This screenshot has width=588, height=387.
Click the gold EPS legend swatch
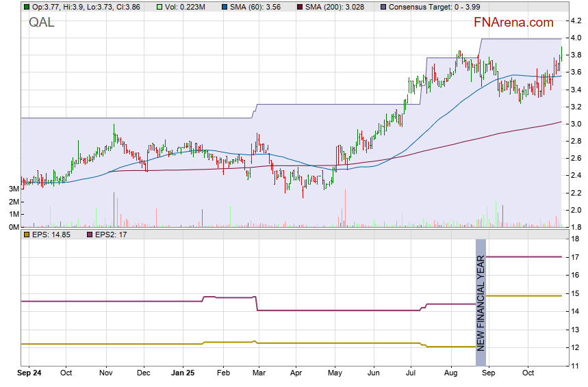27,235
